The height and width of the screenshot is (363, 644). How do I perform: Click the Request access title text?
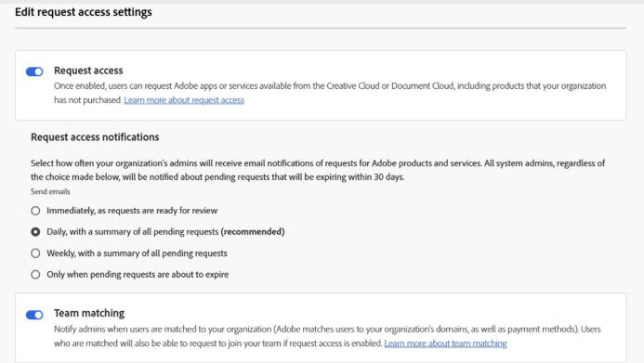88,71
